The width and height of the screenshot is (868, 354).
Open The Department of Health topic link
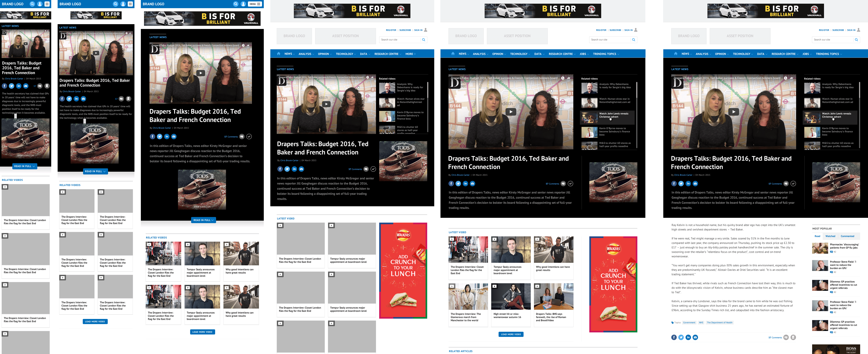(x=719, y=323)
